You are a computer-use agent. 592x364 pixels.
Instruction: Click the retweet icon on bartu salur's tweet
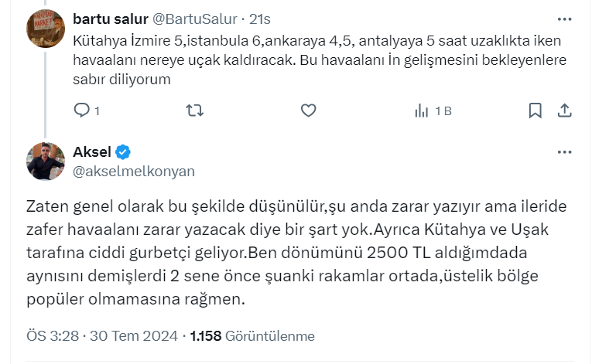[x=195, y=111]
